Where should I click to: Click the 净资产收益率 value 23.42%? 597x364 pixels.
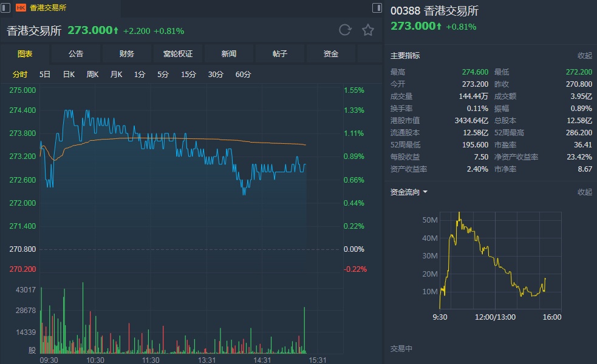[579, 157]
